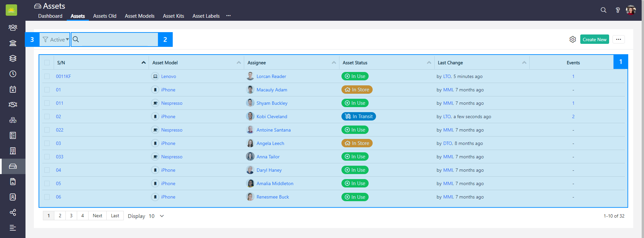Sort by the Asset Status column arrow
The image size is (644, 238).
429,63
